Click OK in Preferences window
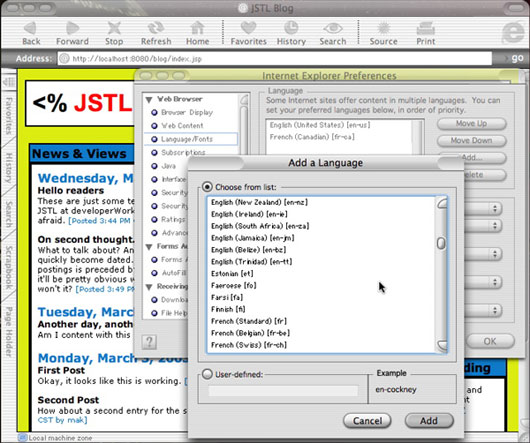The width and height of the screenshot is (530, 443). pos(490,341)
